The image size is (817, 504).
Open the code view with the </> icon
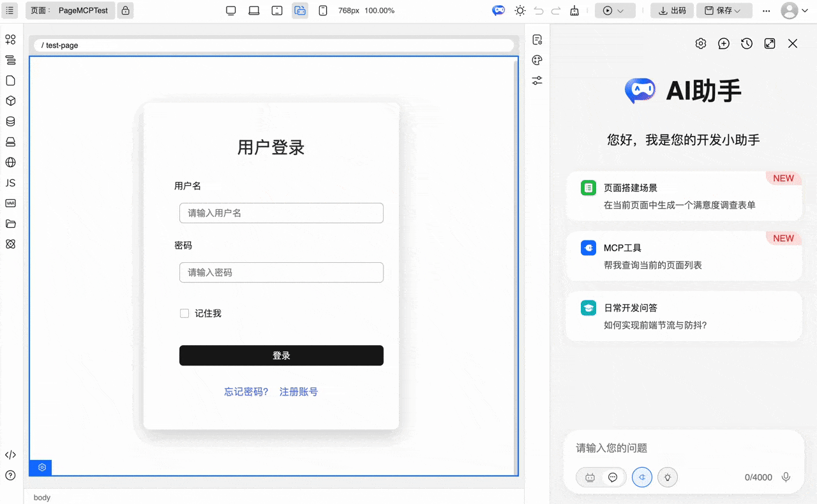[10, 455]
